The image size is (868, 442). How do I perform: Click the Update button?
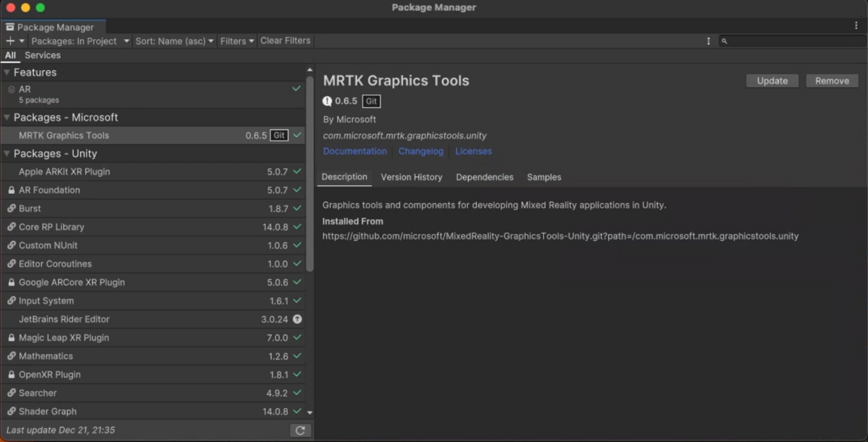(x=772, y=81)
